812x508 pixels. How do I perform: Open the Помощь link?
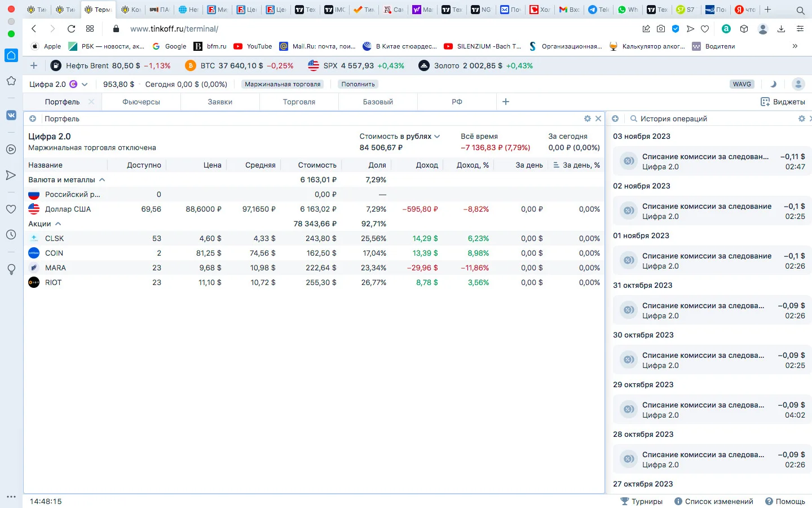(785, 501)
